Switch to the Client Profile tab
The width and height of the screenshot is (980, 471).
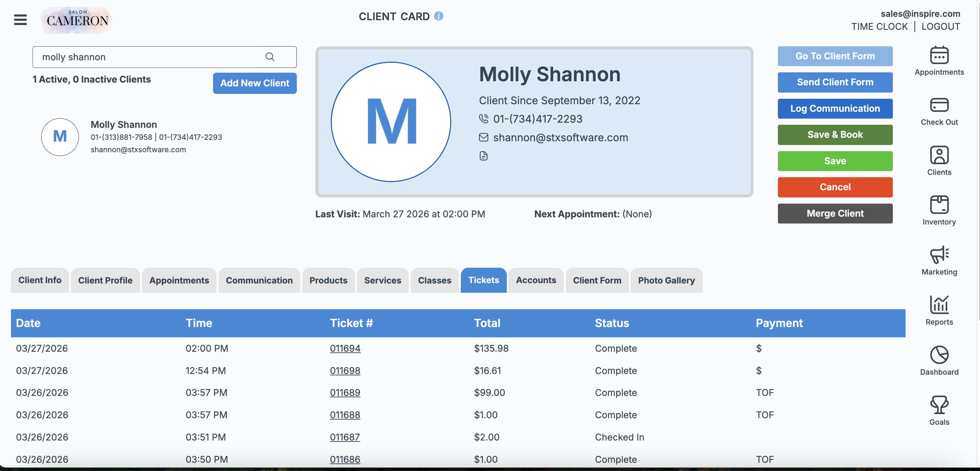point(105,280)
